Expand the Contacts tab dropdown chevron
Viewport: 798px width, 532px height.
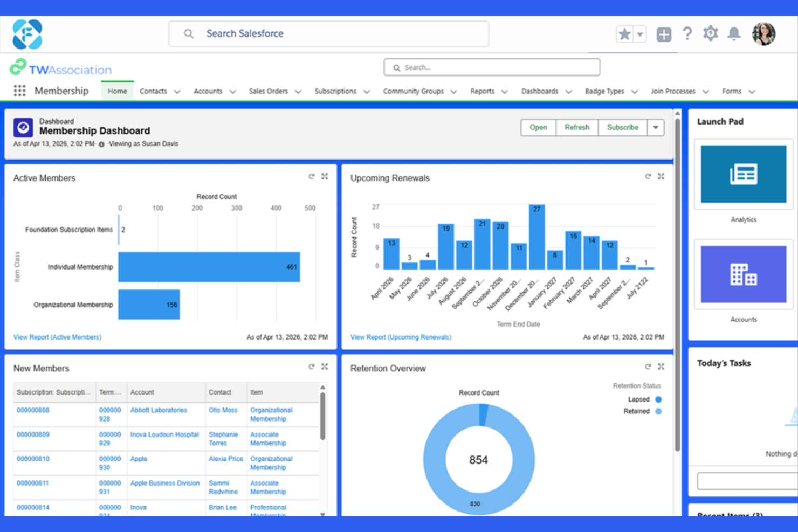coord(177,92)
